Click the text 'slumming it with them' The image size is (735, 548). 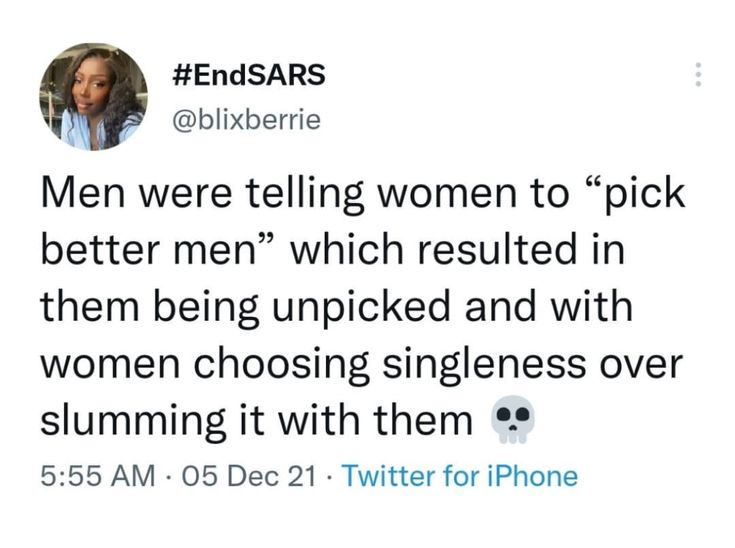[256, 420]
